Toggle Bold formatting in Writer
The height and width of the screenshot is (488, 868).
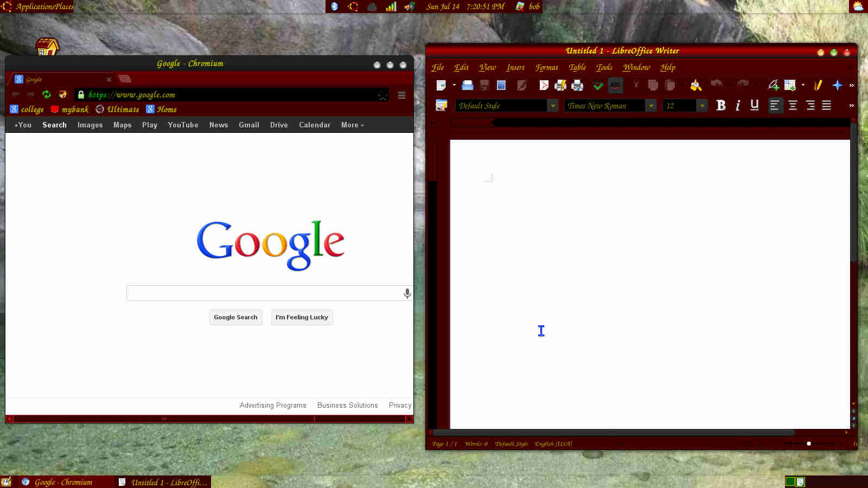coord(720,105)
